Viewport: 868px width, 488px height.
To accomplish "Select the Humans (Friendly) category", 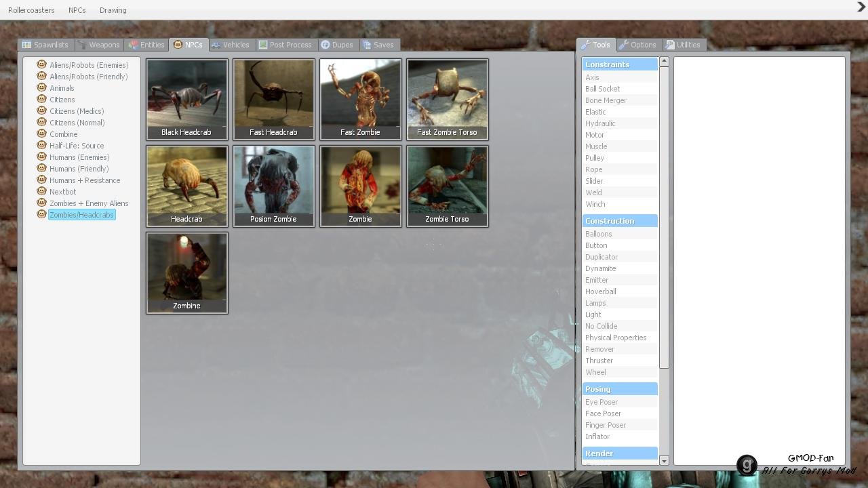I will 79,169.
